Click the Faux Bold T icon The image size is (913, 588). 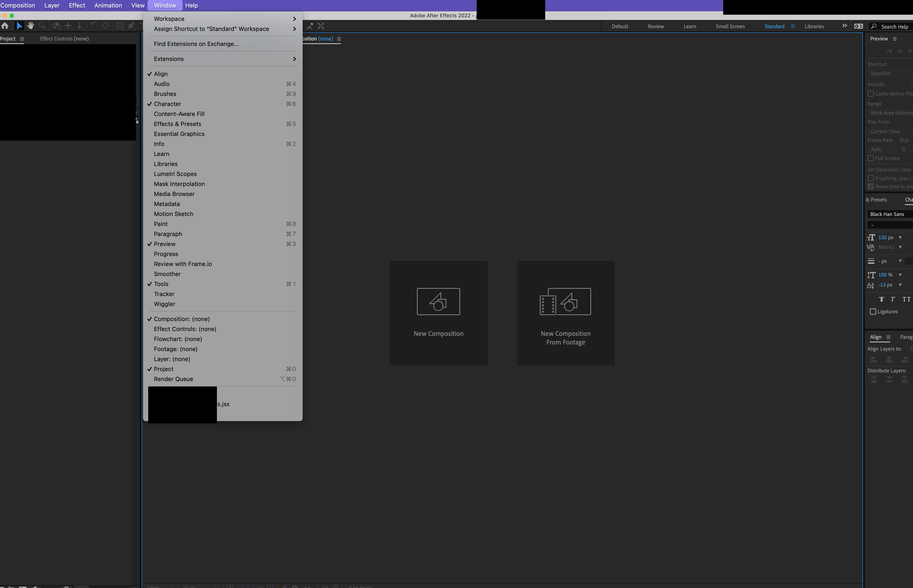pyautogui.click(x=881, y=299)
